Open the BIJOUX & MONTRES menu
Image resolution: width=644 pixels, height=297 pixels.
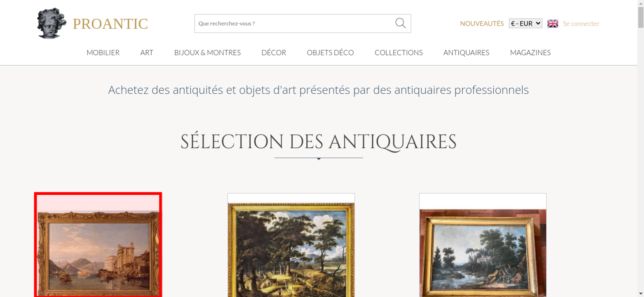207,52
